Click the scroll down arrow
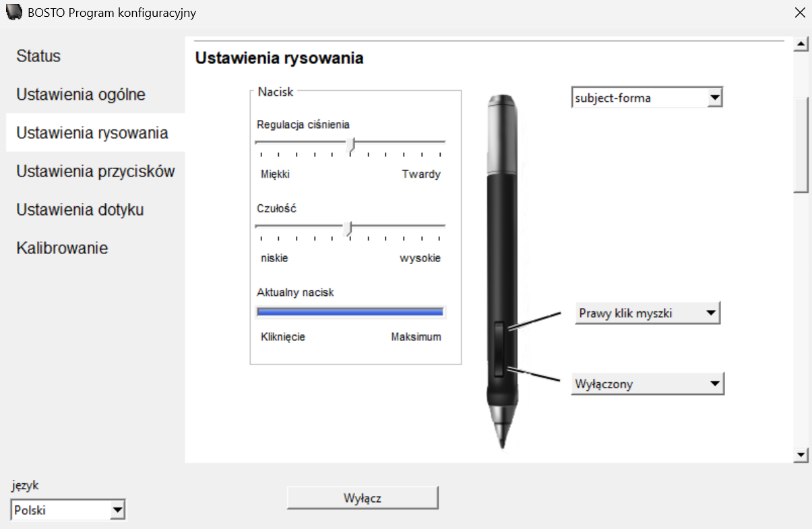 tap(801, 456)
